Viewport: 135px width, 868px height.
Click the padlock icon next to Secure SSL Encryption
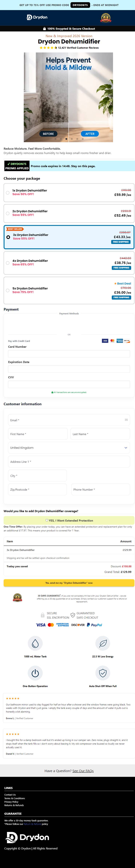coord(42,615)
